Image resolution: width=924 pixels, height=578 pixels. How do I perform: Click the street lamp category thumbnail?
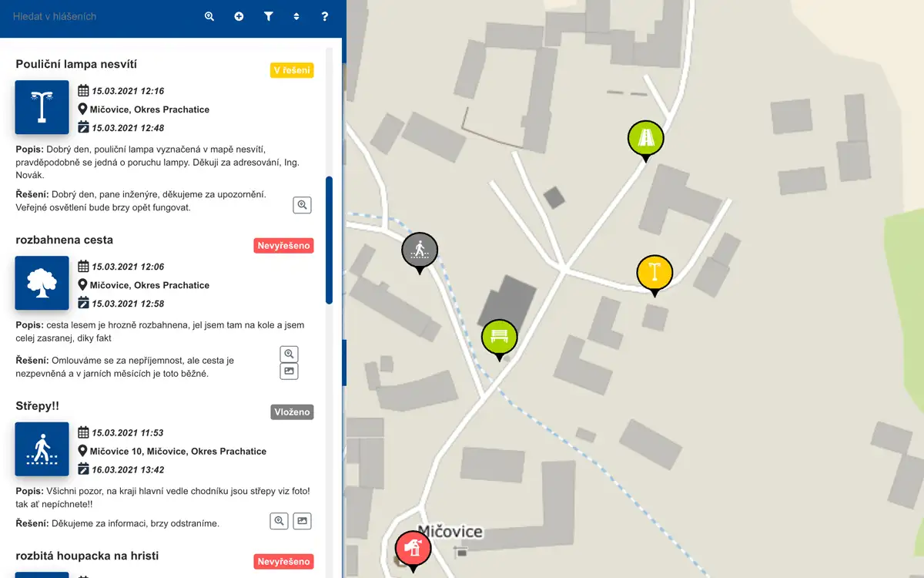tap(42, 107)
